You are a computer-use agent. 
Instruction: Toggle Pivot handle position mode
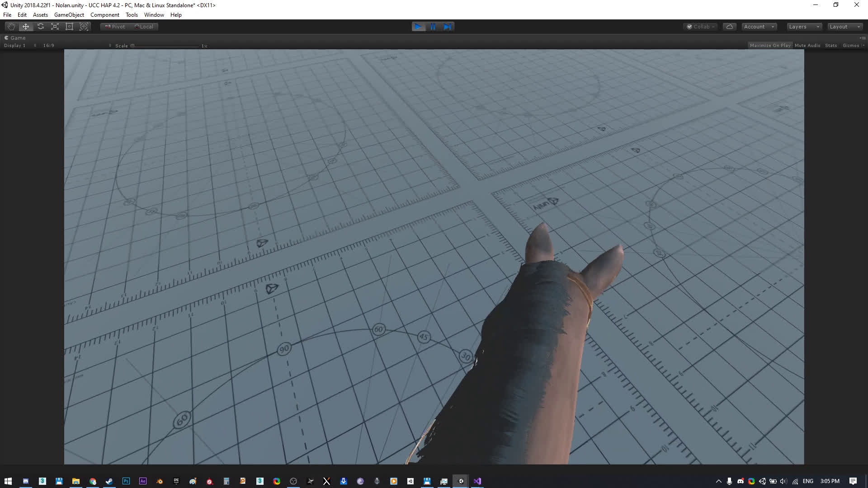(115, 27)
